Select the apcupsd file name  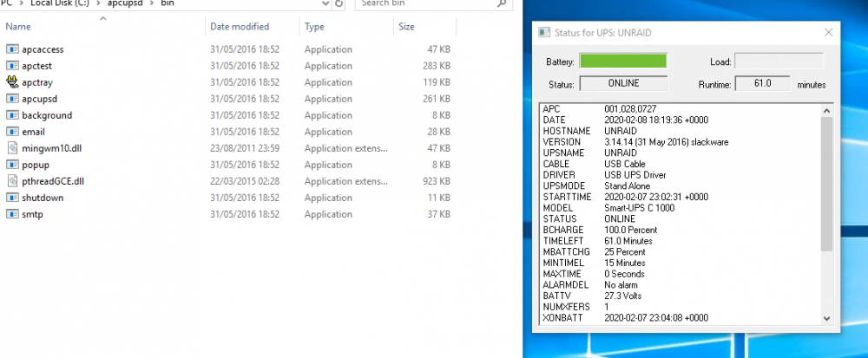pos(40,99)
